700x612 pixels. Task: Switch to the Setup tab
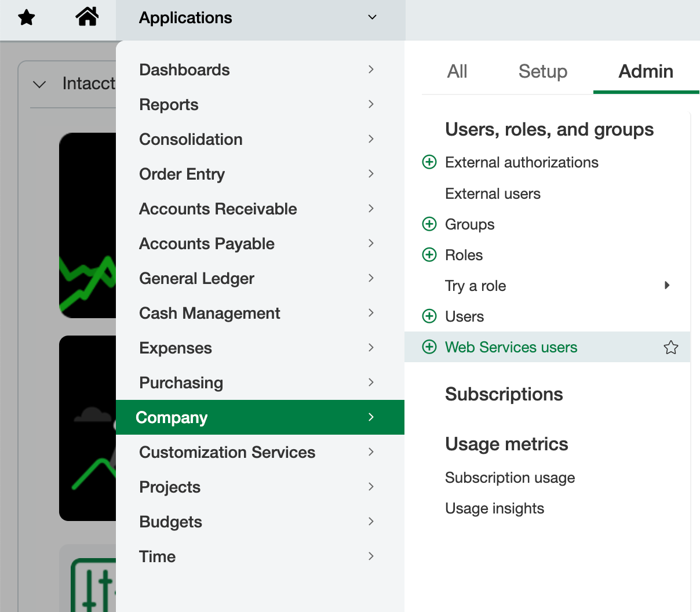click(x=542, y=71)
